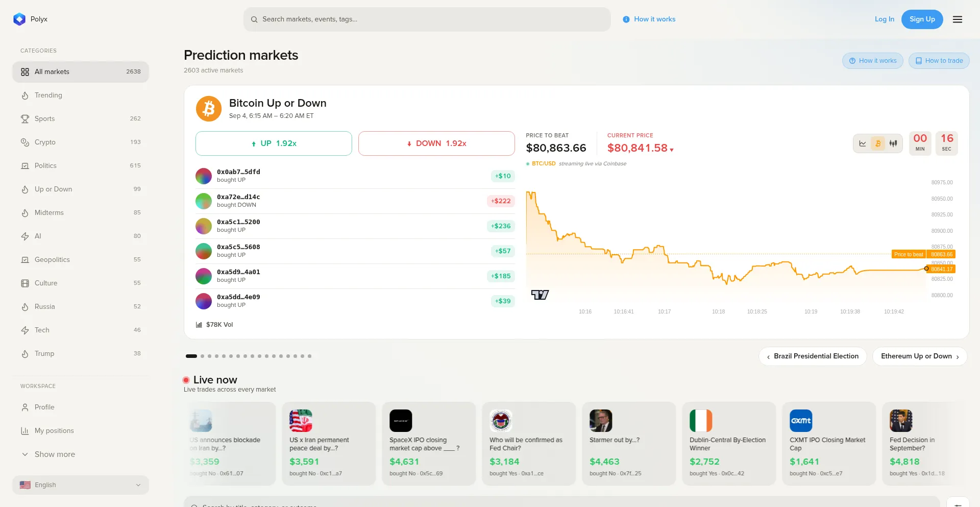980x507 pixels.
Task: Click the TradingView logo on the chart
Action: [x=540, y=295]
